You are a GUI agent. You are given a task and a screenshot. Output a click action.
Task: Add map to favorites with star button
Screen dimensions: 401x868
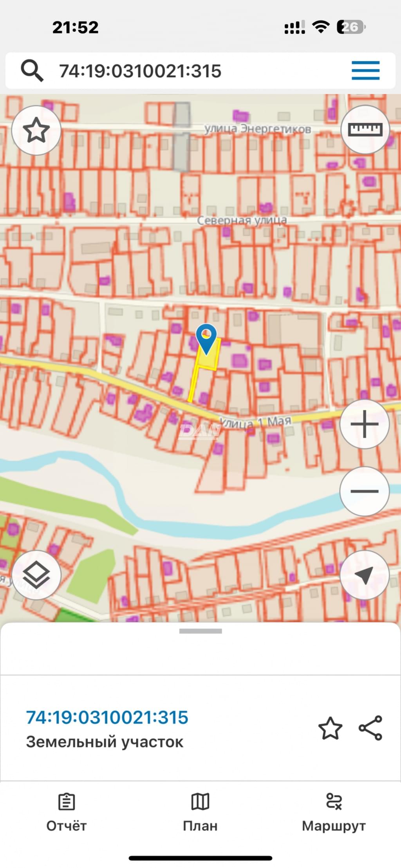36,130
